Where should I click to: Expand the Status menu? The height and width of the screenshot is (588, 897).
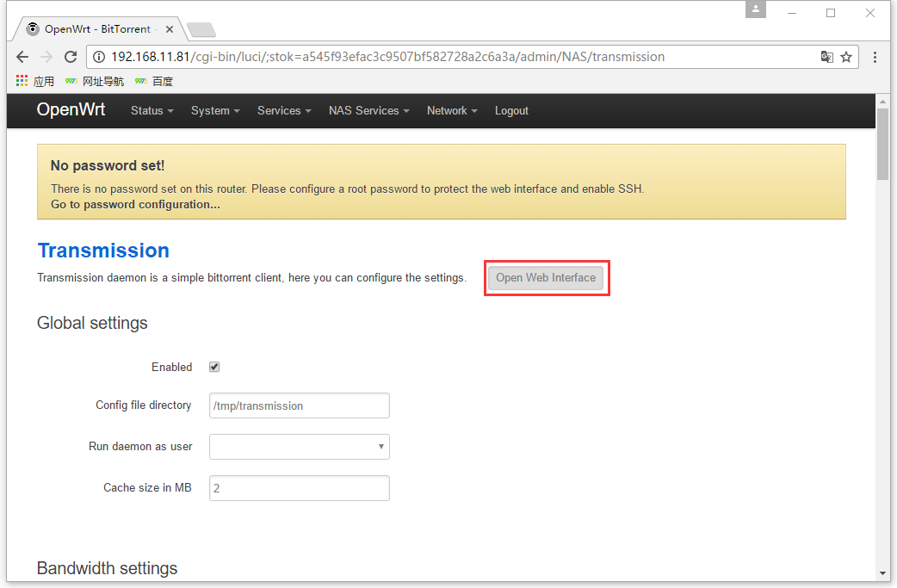(152, 110)
